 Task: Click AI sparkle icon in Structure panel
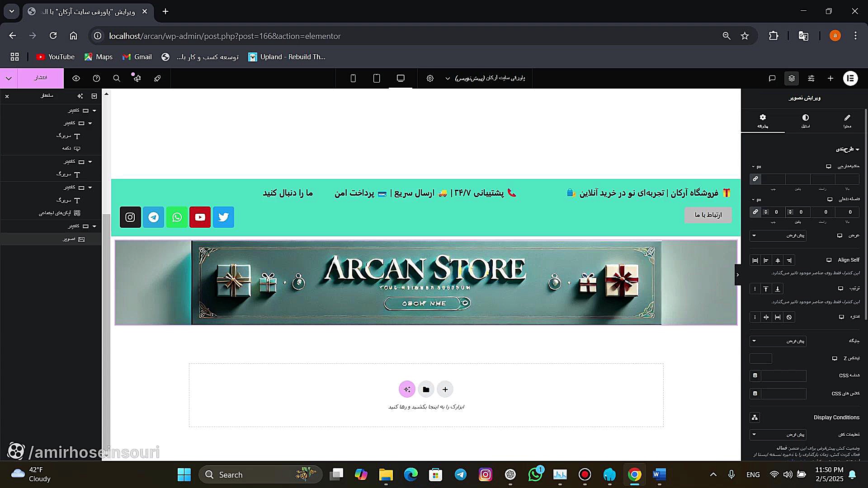[80, 96]
